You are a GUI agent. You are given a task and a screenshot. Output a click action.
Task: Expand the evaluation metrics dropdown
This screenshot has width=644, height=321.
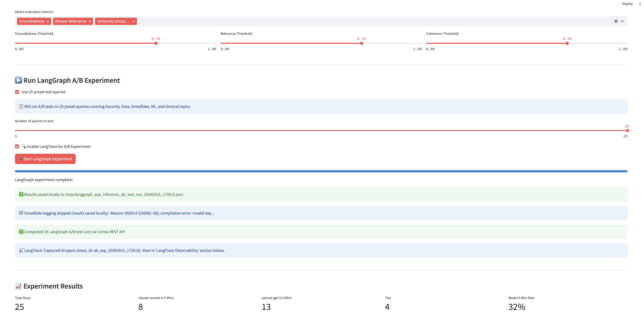(622, 21)
